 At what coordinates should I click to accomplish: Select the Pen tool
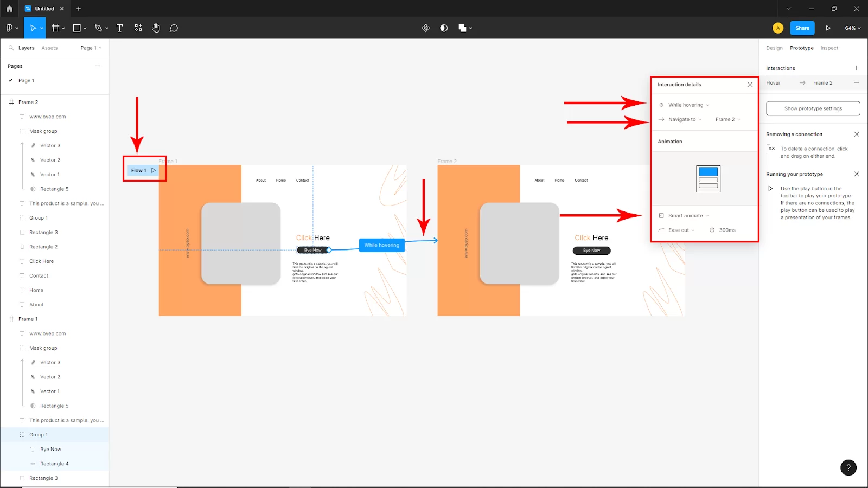(98, 28)
